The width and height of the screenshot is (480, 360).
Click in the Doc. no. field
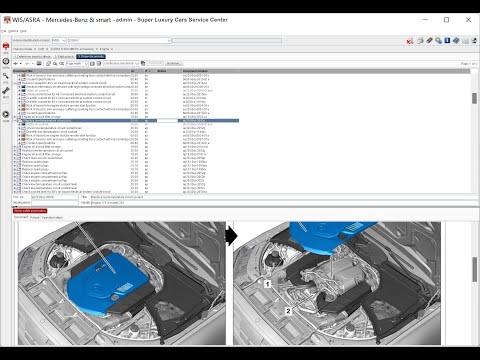point(55,197)
